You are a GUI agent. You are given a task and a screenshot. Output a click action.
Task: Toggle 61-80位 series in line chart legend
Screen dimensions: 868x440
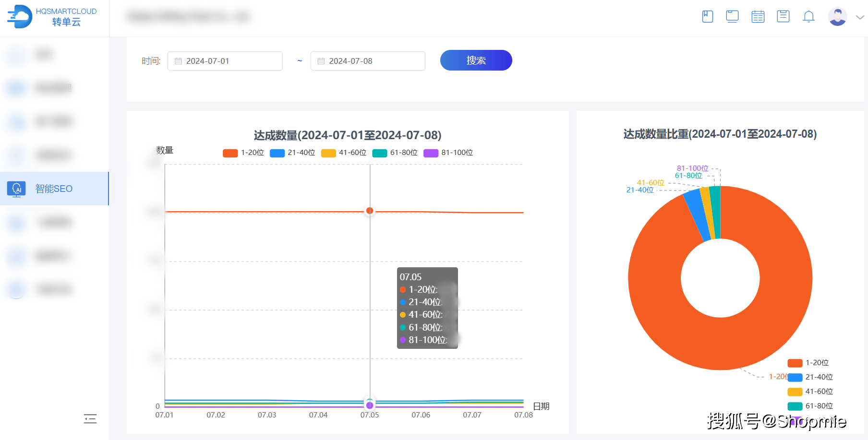click(395, 153)
